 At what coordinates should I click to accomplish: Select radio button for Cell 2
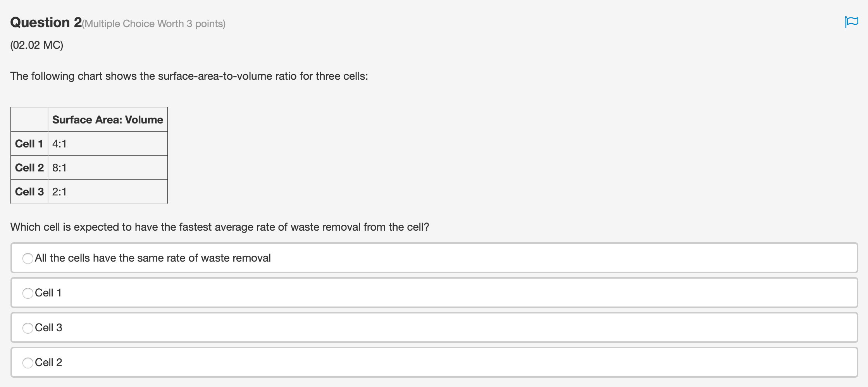click(x=28, y=363)
